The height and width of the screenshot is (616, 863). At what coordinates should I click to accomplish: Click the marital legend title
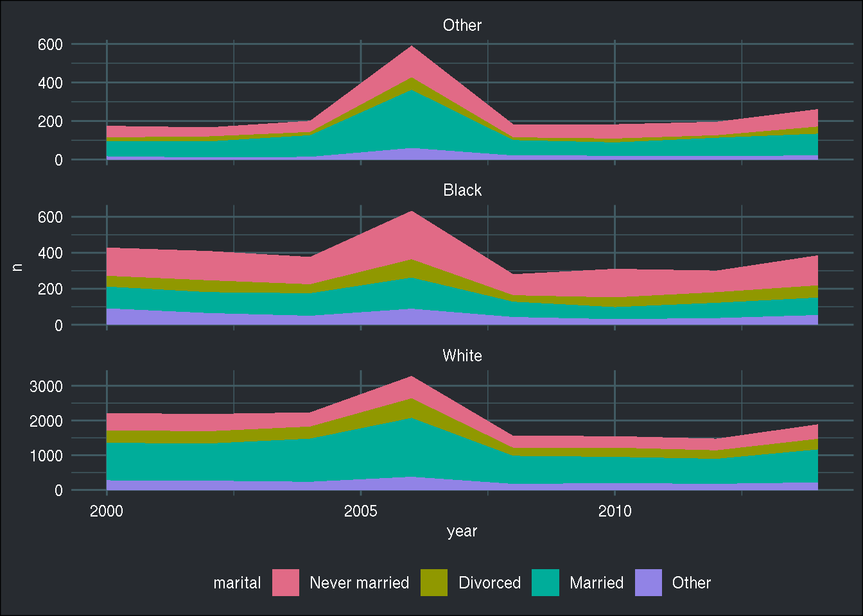click(x=237, y=583)
